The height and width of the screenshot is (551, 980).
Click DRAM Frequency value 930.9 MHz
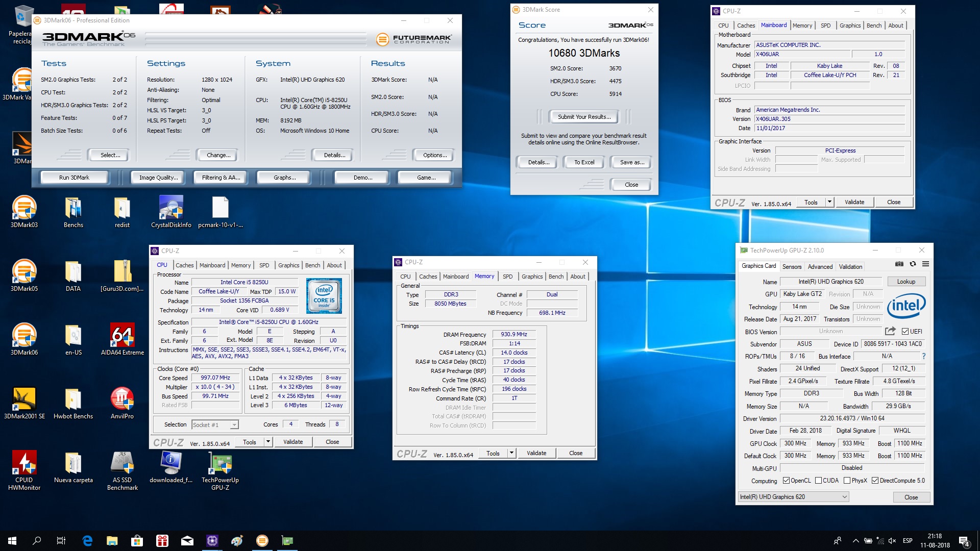(x=513, y=335)
